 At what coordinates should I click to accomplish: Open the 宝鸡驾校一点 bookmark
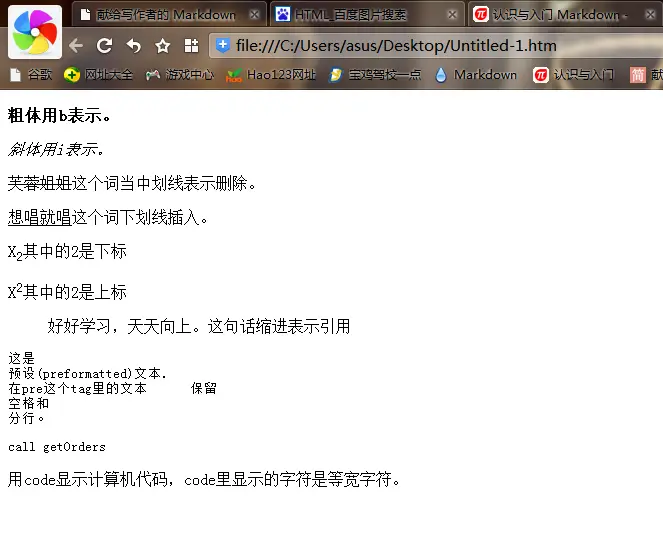tap(375, 75)
